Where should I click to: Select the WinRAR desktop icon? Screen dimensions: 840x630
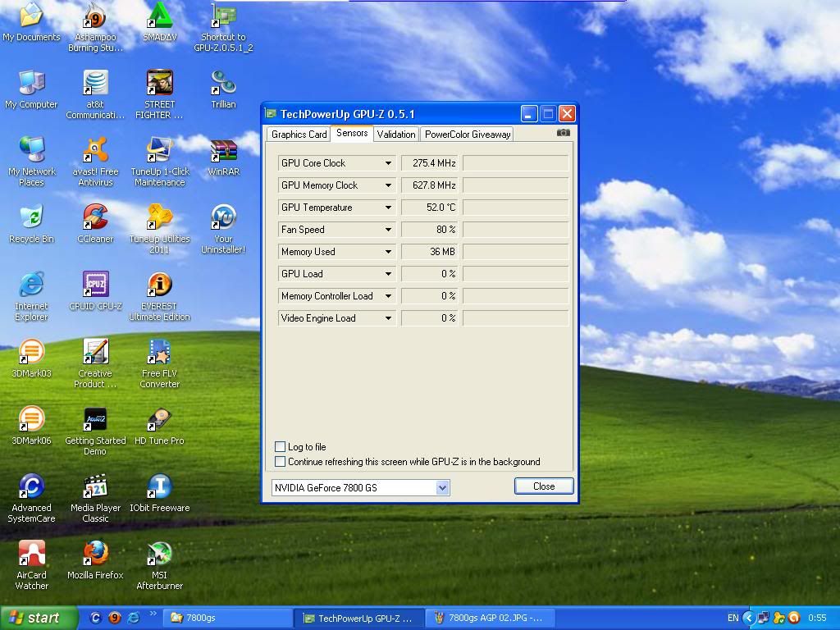tap(223, 157)
